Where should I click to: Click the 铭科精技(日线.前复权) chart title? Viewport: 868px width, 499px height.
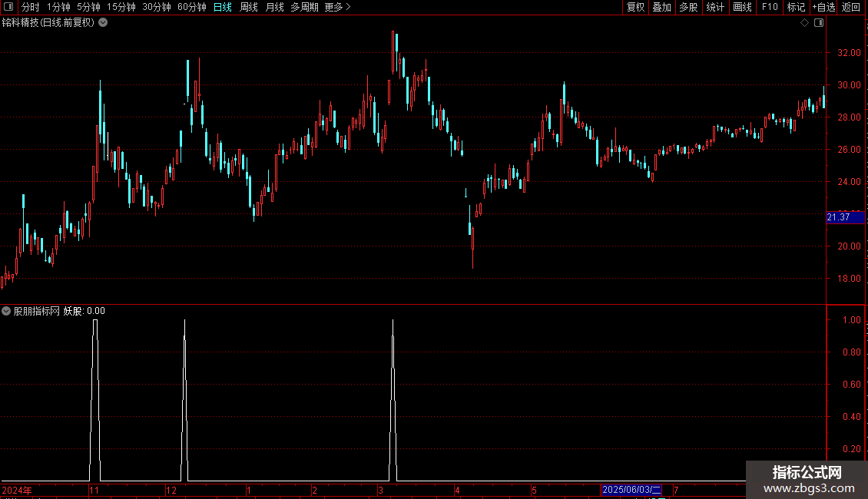pos(48,23)
